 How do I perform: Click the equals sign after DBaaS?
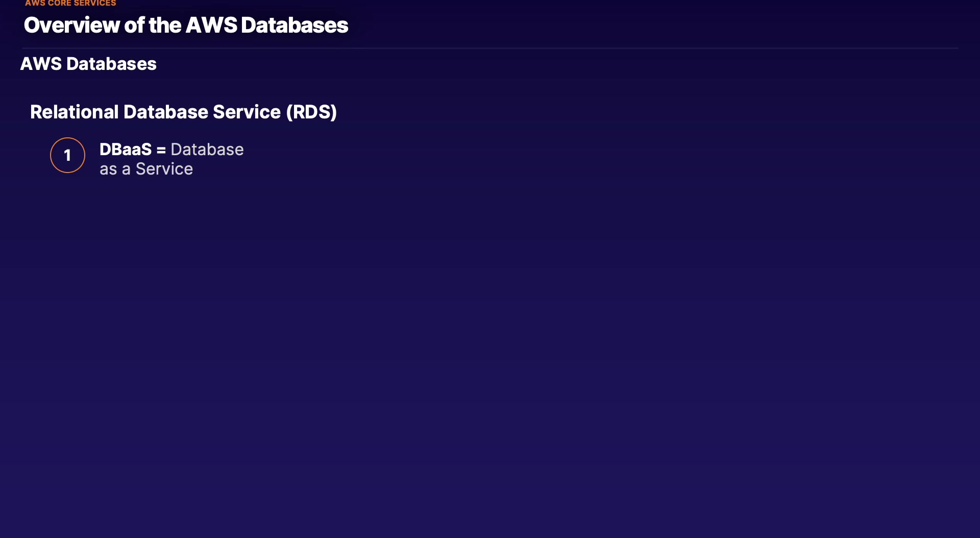(x=161, y=150)
